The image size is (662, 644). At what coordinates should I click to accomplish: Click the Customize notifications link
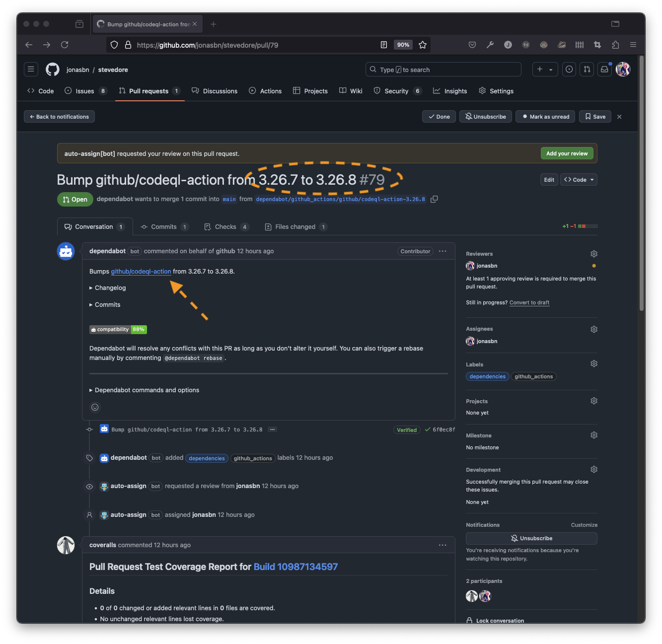[x=584, y=525]
